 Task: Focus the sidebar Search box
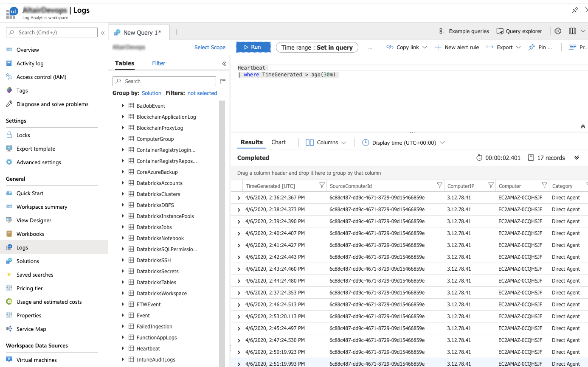[x=52, y=33]
